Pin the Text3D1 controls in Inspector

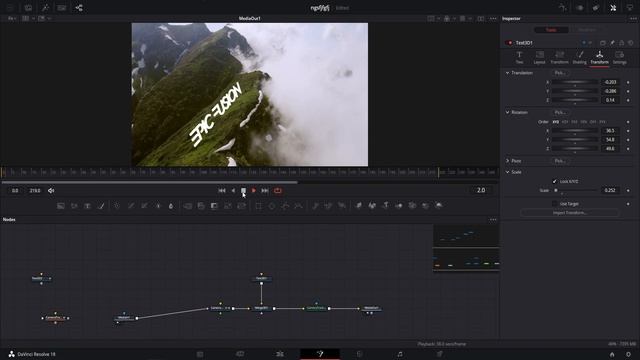point(612,43)
